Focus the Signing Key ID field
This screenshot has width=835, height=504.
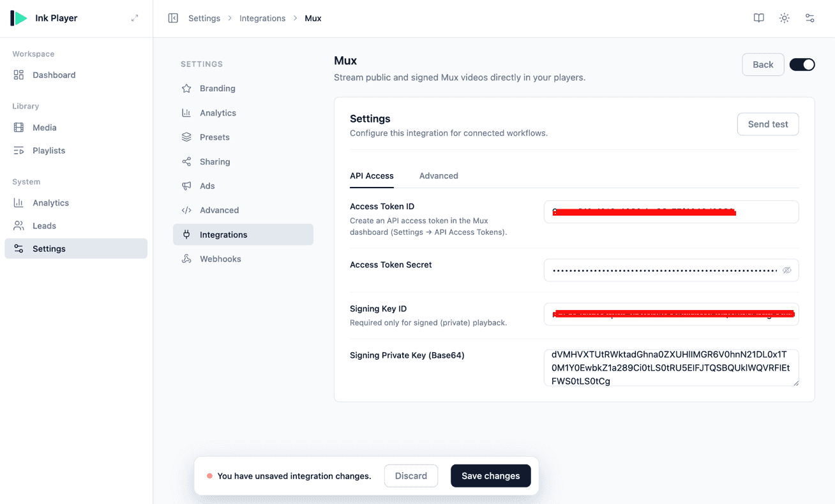[x=671, y=314]
